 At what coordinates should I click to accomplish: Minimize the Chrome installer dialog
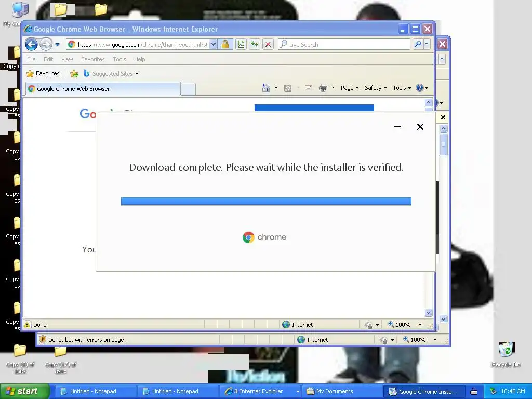(397, 127)
